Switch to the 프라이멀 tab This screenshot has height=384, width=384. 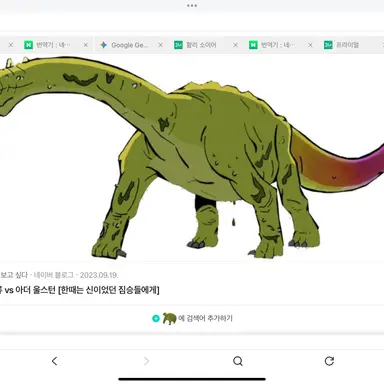[x=347, y=45]
